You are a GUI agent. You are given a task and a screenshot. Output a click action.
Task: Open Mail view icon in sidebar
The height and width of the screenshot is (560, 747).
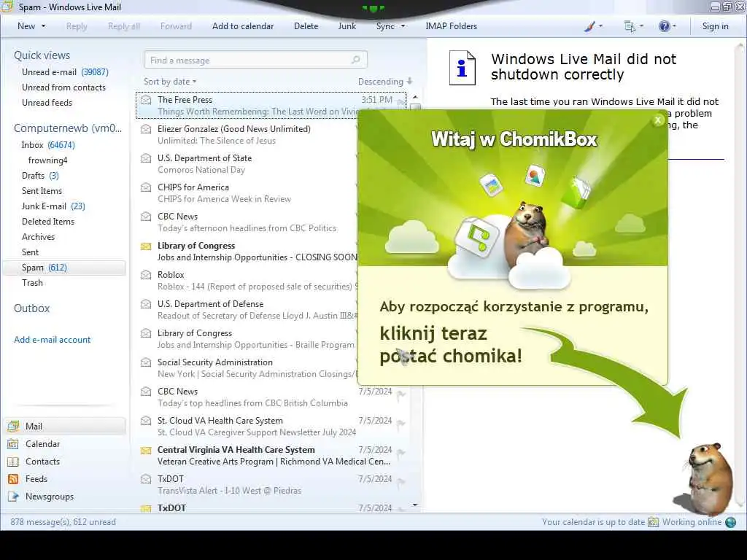13,426
